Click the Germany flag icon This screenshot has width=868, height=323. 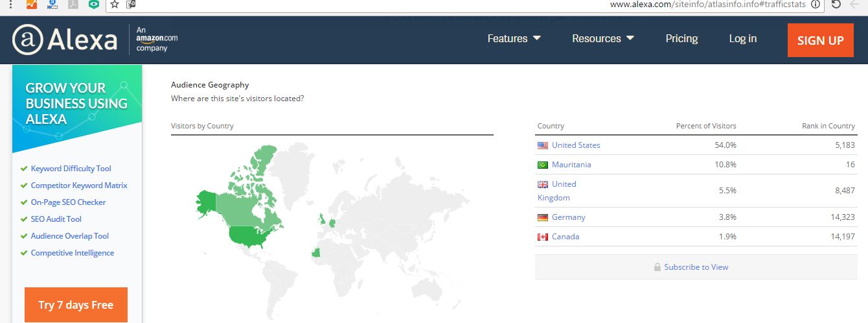(x=543, y=217)
